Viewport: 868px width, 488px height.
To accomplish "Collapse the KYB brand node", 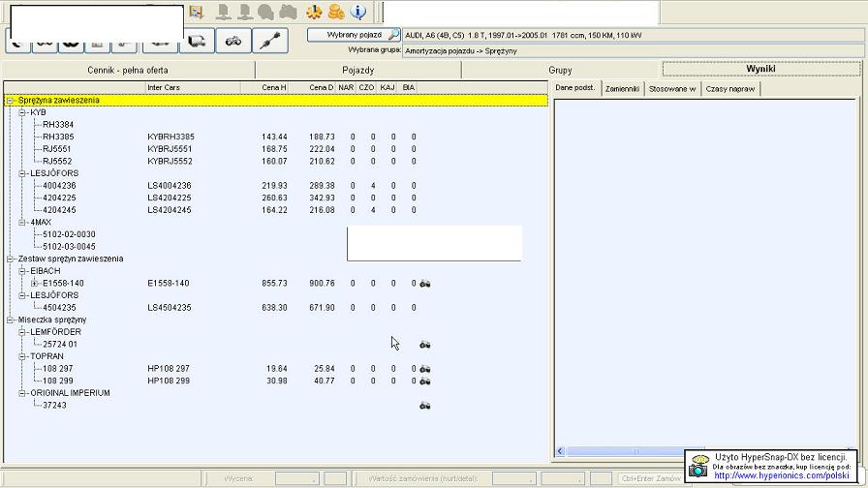I will point(22,112).
